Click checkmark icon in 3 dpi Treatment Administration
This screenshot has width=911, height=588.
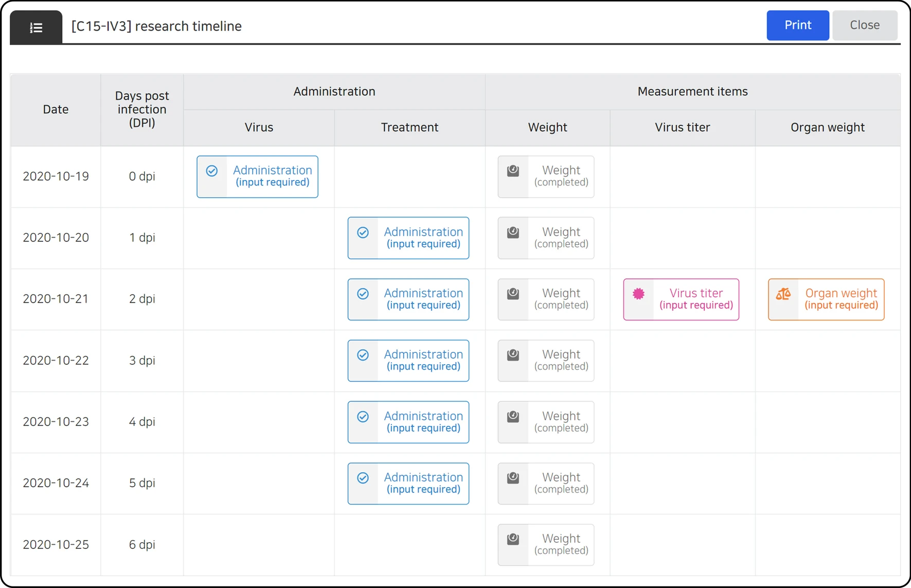pos(363,355)
